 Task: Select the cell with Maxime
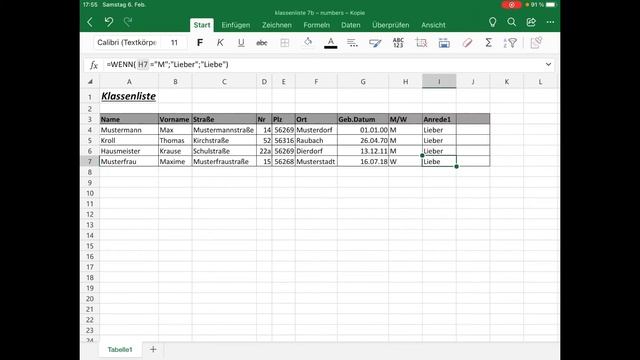(x=175, y=162)
